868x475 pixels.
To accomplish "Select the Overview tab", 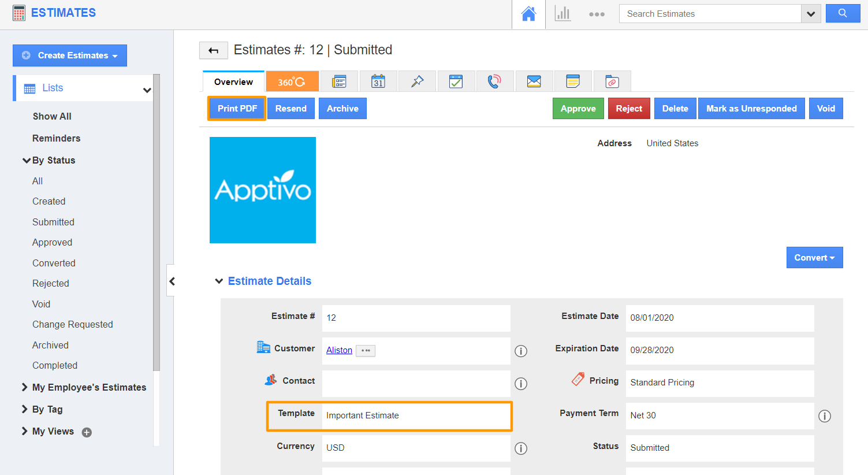I will tap(233, 81).
